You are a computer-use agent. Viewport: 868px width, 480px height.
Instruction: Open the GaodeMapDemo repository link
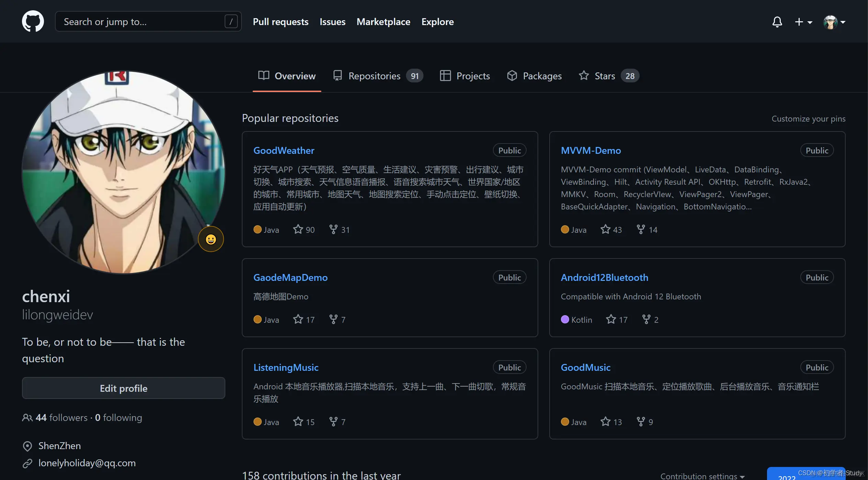[290, 277]
